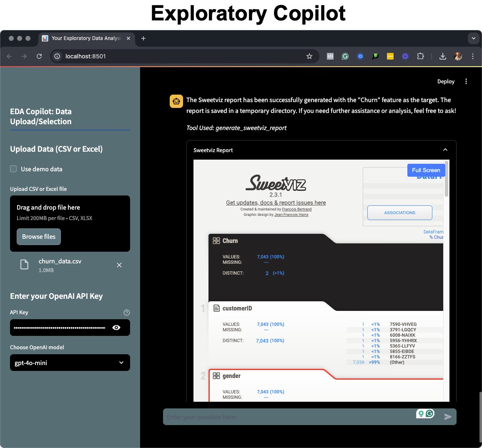Open the purple gear-shaped extension
The width and height of the screenshot is (482, 448).
(x=405, y=56)
